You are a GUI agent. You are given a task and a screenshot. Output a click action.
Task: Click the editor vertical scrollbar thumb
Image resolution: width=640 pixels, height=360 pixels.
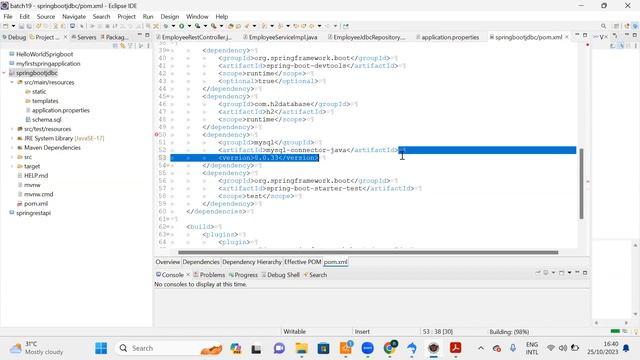point(581,183)
